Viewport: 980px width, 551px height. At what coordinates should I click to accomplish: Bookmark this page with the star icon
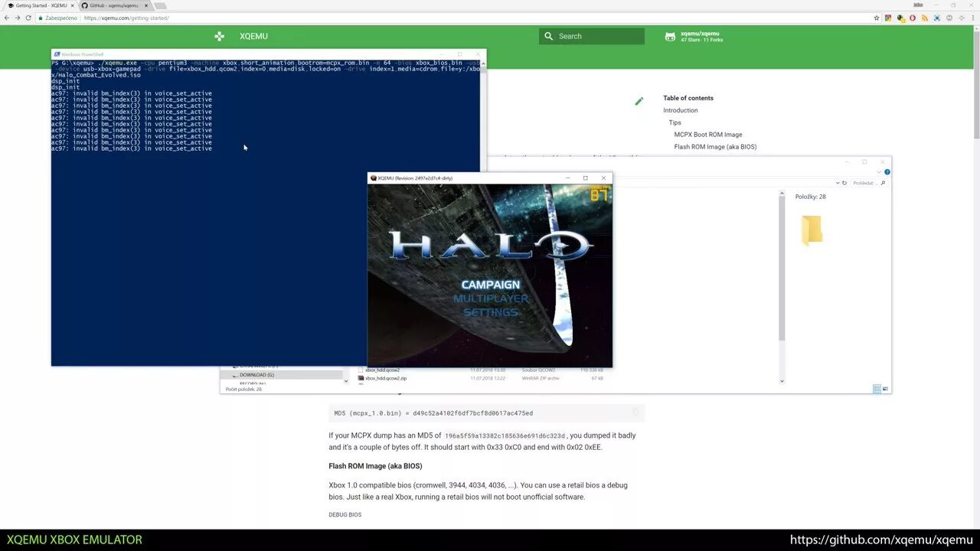(x=877, y=18)
